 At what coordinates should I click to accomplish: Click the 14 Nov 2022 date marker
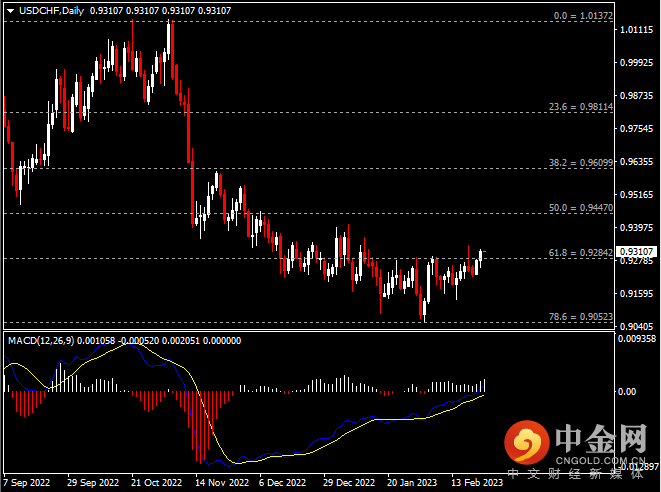[x=220, y=480]
